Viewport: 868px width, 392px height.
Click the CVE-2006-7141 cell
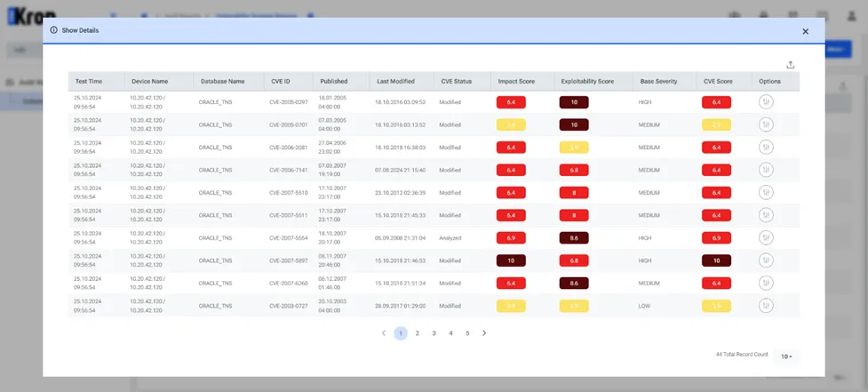[289, 170]
